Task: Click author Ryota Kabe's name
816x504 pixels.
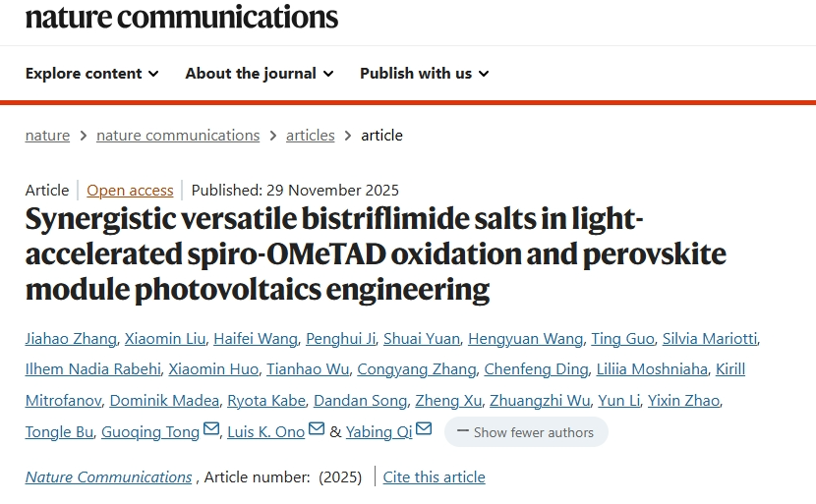Action: pos(265,401)
